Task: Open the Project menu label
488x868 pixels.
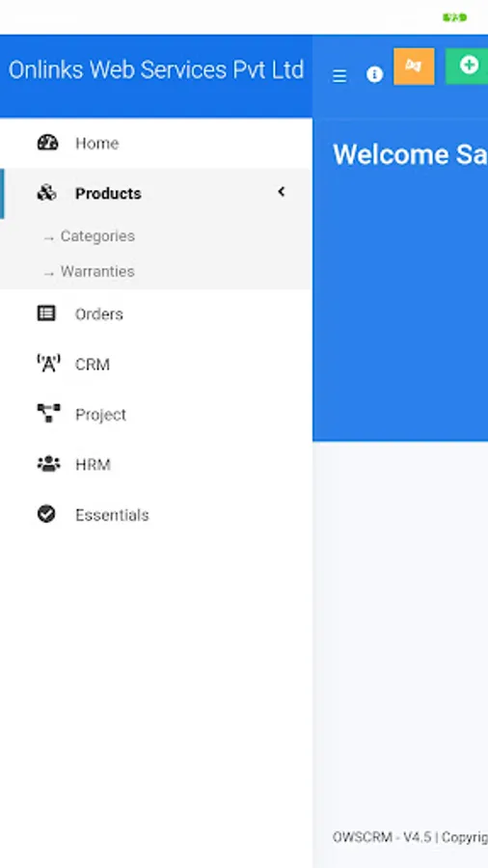Action: [100, 415]
